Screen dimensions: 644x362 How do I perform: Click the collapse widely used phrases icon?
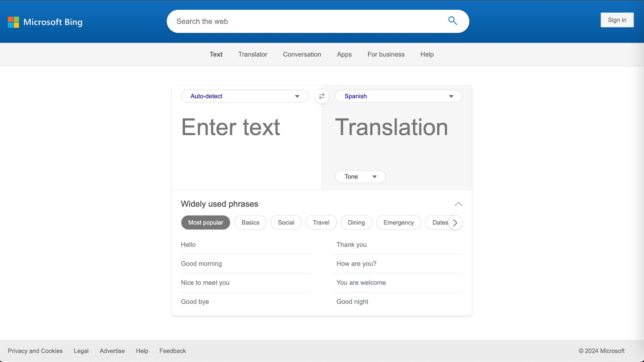[458, 204]
